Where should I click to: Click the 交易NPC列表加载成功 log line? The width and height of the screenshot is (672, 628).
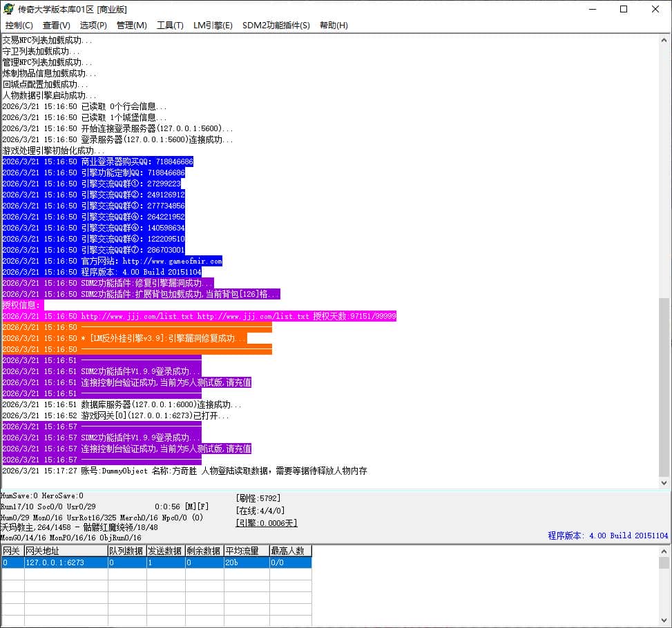click(x=47, y=40)
